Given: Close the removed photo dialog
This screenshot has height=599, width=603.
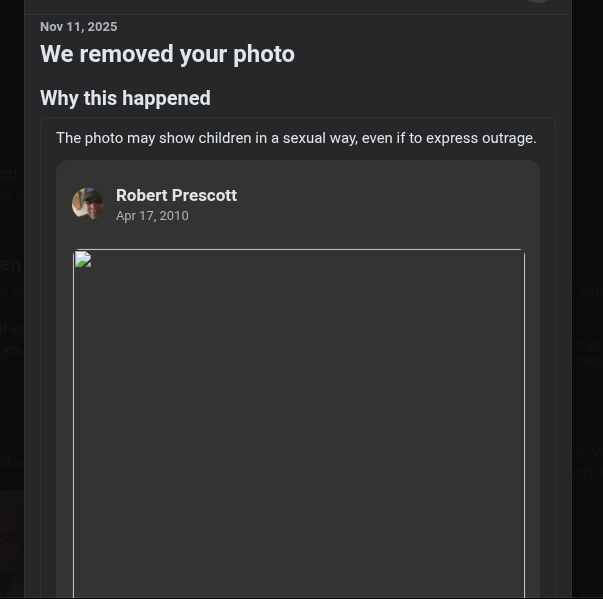Looking at the screenshot, I should 538,1.
